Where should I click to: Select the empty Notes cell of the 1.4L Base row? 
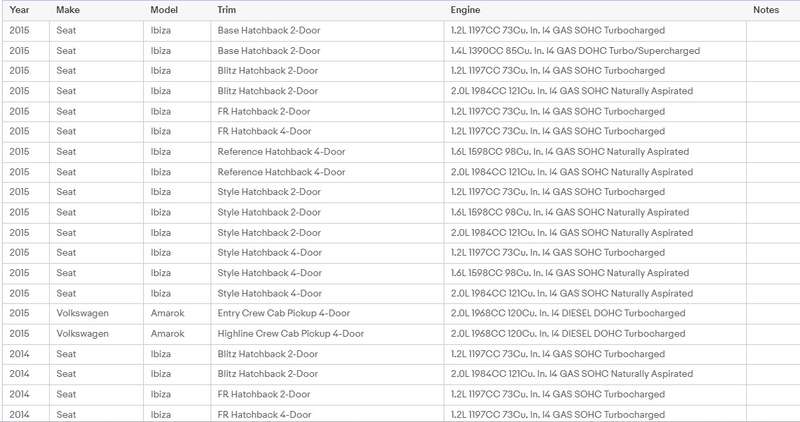pos(773,51)
